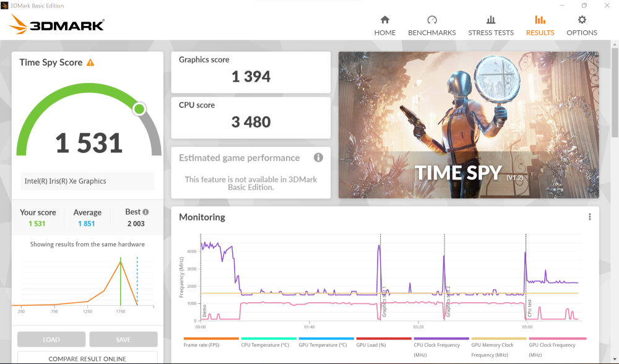619x364 pixels.
Task: Open the Monitoring panel three-dot menu
Action: tap(590, 217)
